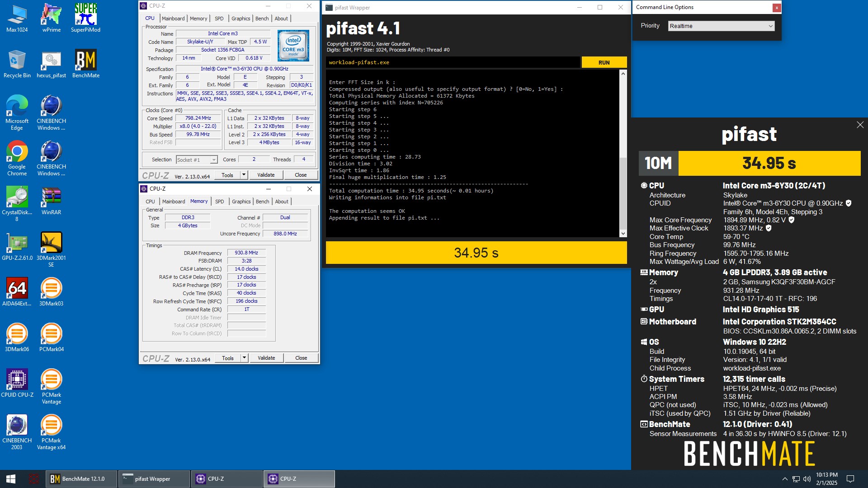
Task: Open the Recycle Bin
Action: [17, 64]
